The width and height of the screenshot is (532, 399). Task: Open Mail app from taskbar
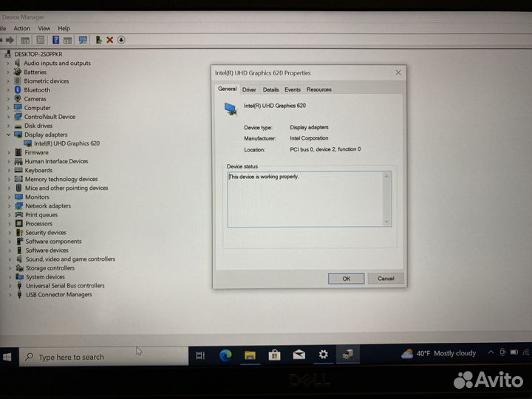[299, 355]
